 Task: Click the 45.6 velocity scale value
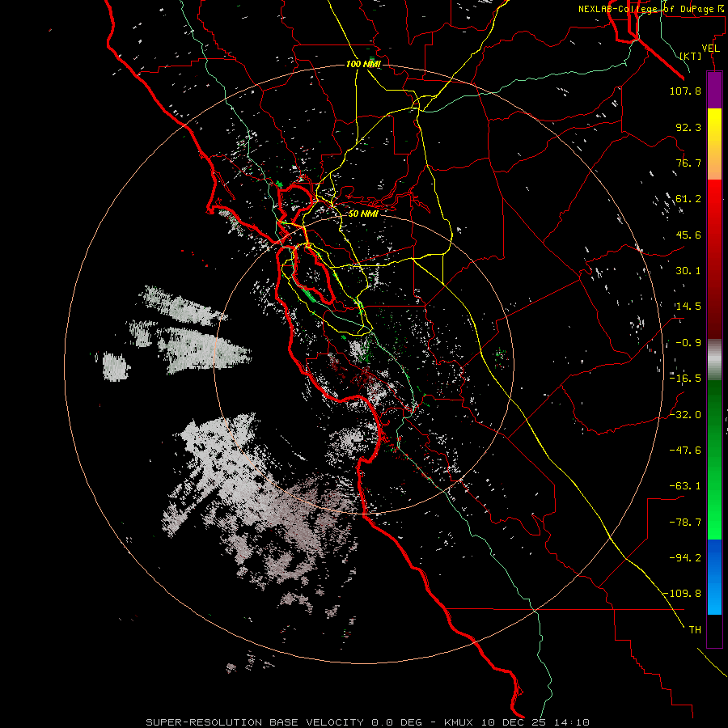click(x=688, y=235)
